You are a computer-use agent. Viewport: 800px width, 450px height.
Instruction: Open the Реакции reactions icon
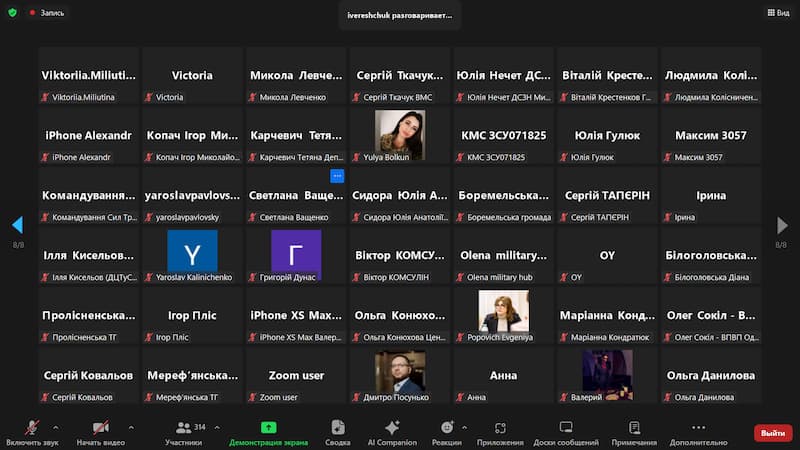click(446, 431)
